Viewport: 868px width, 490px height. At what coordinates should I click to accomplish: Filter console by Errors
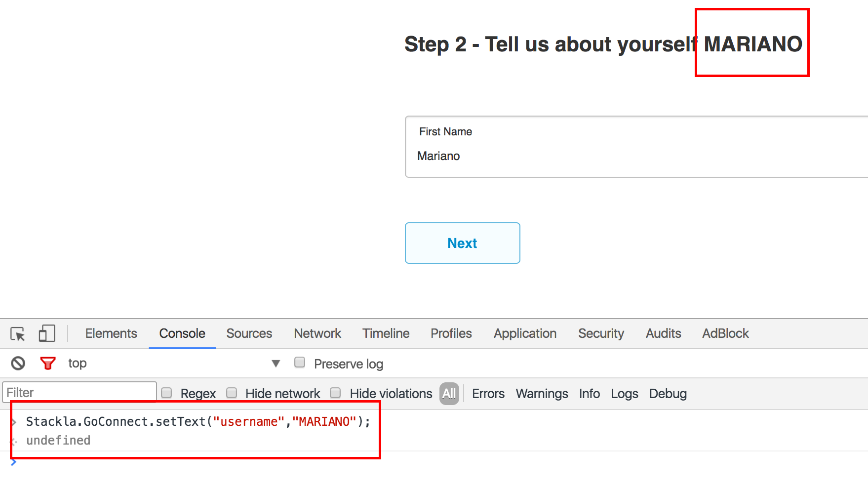[488, 394]
